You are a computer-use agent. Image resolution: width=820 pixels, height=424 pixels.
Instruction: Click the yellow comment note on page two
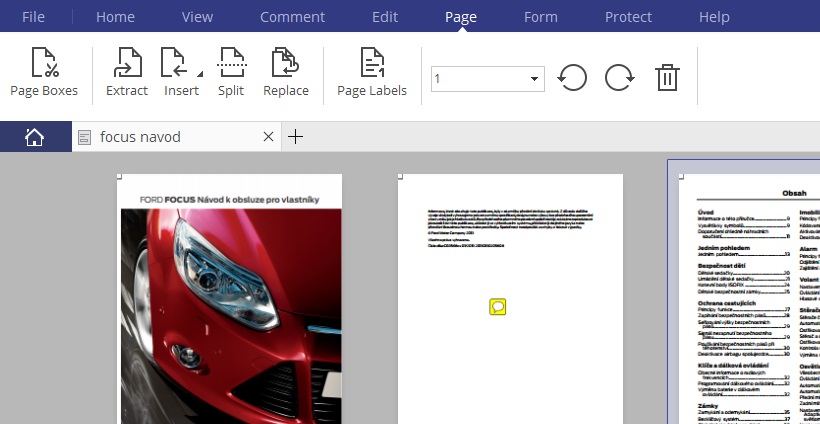point(498,307)
